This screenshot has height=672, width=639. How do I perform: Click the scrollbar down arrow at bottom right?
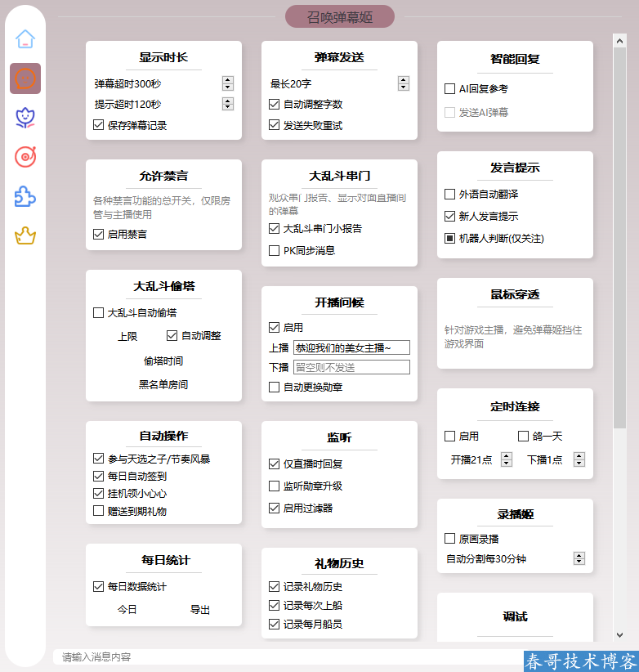[619, 634]
